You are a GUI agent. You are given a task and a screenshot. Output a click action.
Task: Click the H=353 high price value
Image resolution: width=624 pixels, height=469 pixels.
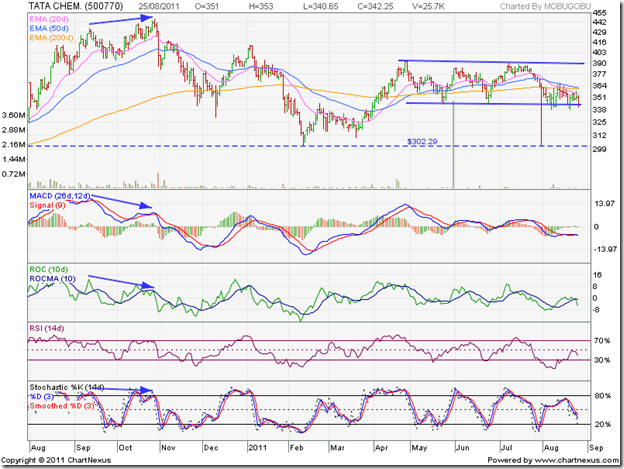click(261, 6)
